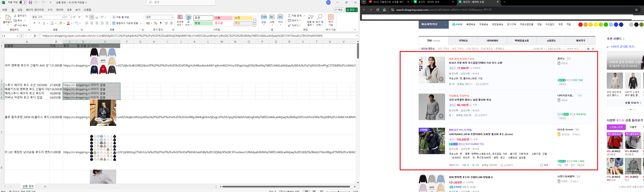644x192 pixels.
Task: Toggle middle vertical alignment button
Action: coord(92,17)
